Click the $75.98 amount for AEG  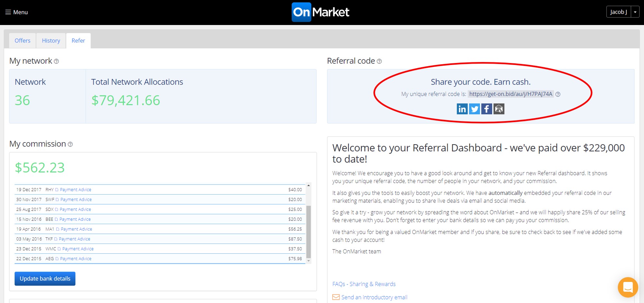tap(295, 259)
